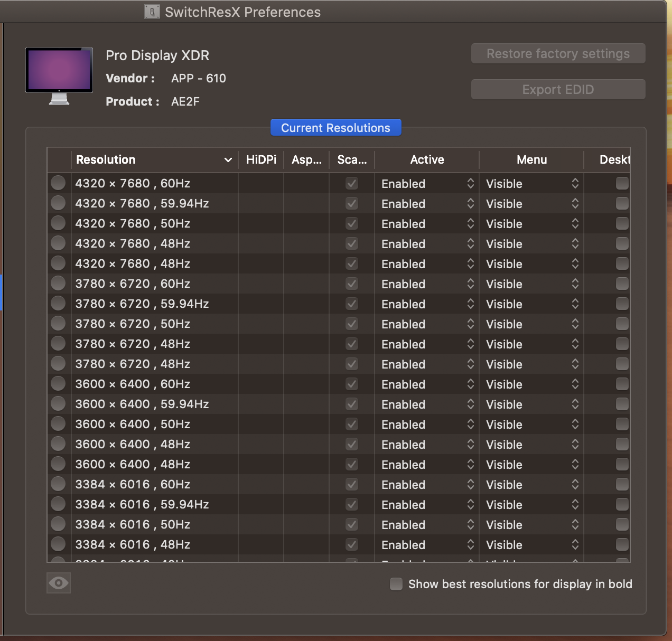The image size is (672, 641).
Task: Check Desktop box for 4320 × 7680, 60Hz
Action: click(622, 183)
